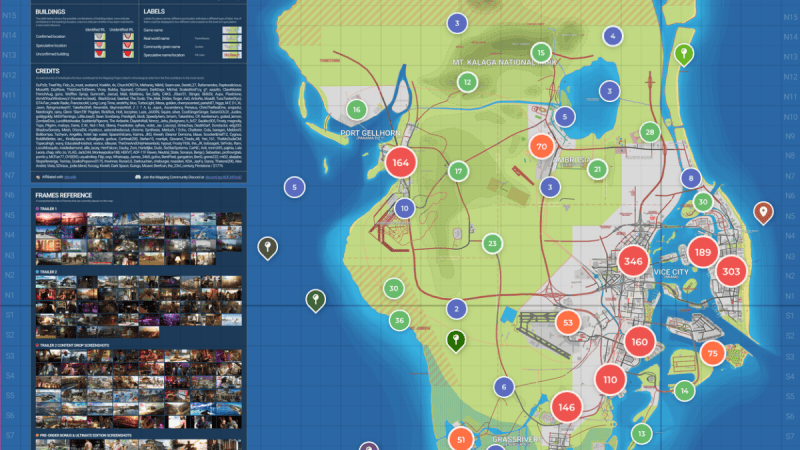Click the light green location pin
Image resolution: width=800 pixels, height=450 pixels.
[x=684, y=55]
